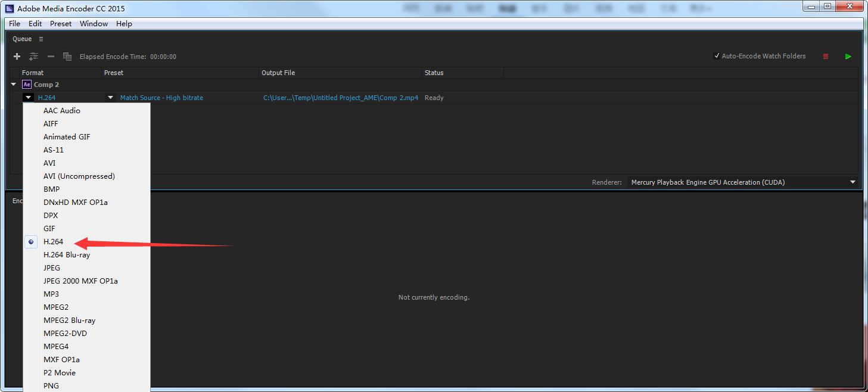Open the Preset menu
The height and width of the screenshot is (392, 868).
[x=61, y=24]
